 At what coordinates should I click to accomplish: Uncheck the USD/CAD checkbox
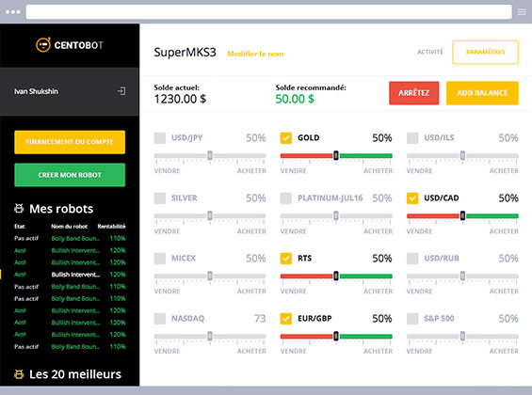(412, 198)
